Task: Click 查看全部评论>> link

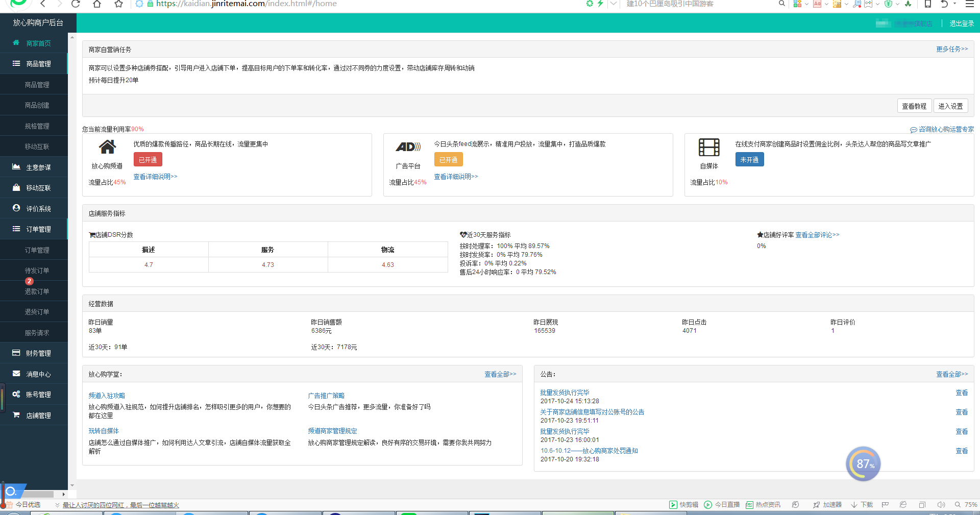Action: pos(817,235)
